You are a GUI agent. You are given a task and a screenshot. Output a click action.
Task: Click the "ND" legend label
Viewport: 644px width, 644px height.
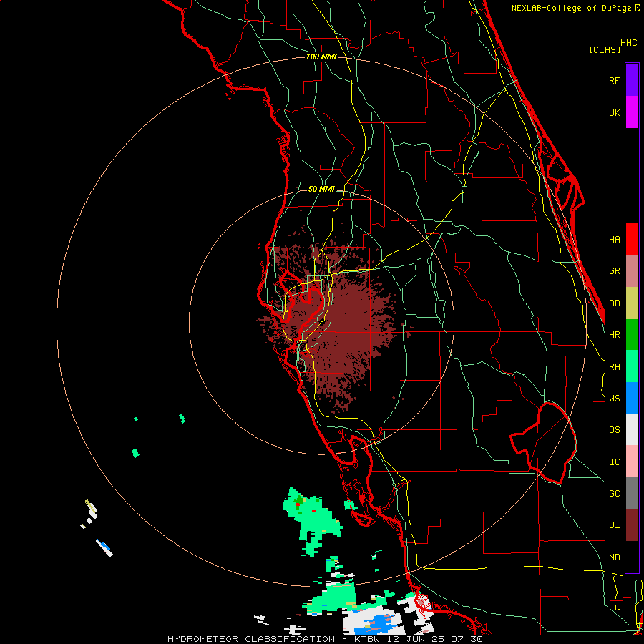(x=614, y=557)
